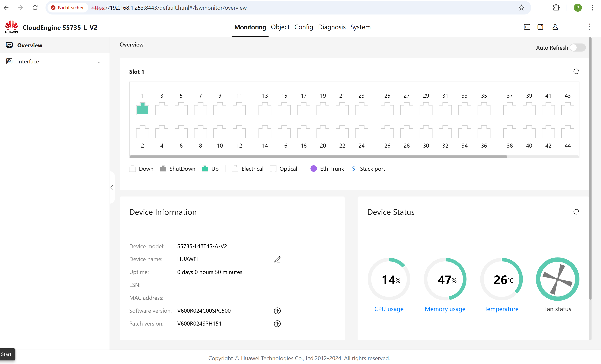Viewport: 601px width, 364px height.
Task: Refresh the Slot 1 port panel
Action: [576, 71]
